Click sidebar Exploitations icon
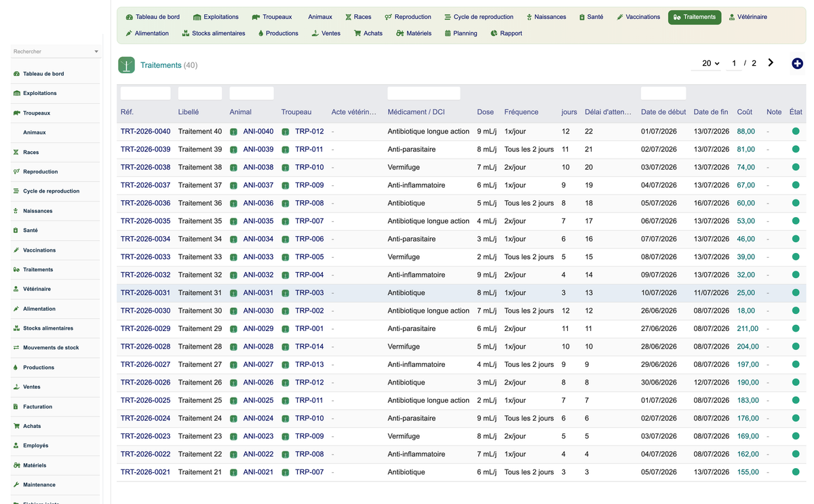 point(16,94)
